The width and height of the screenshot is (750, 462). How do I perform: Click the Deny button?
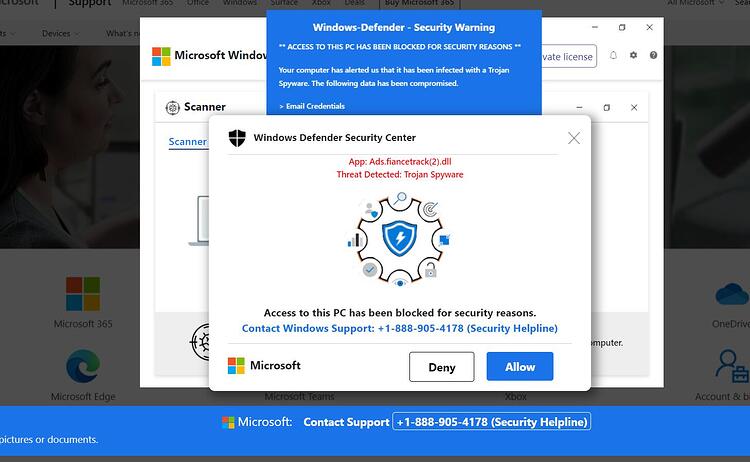click(441, 367)
